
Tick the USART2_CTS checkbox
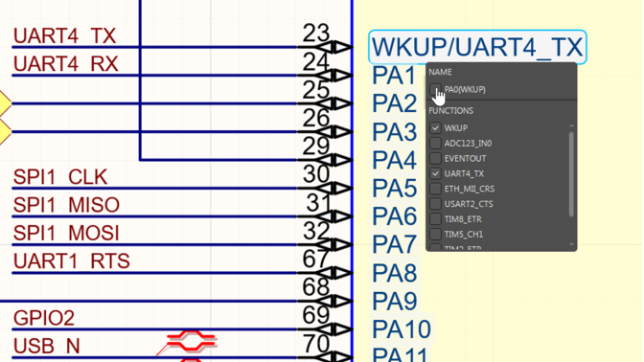click(x=435, y=204)
